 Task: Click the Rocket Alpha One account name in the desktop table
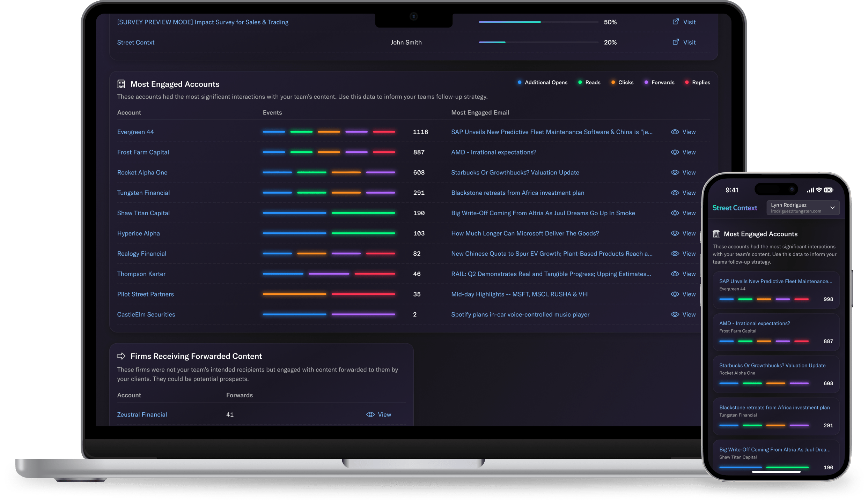click(142, 172)
